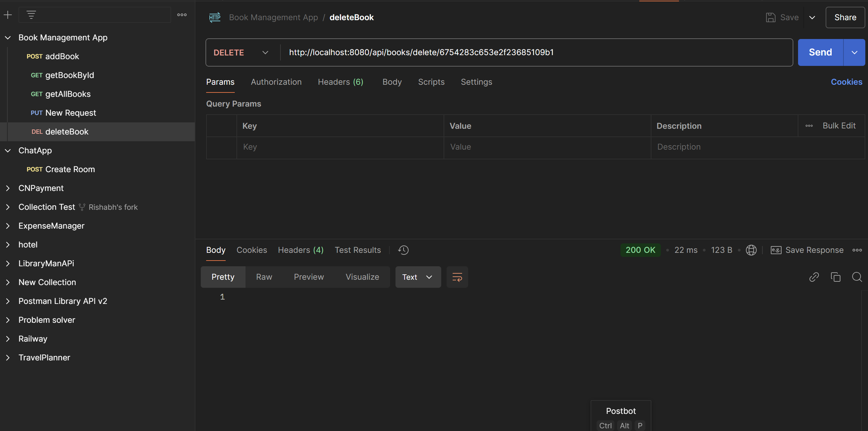Open the DELETE method dropdown
868x431 pixels.
tap(241, 52)
